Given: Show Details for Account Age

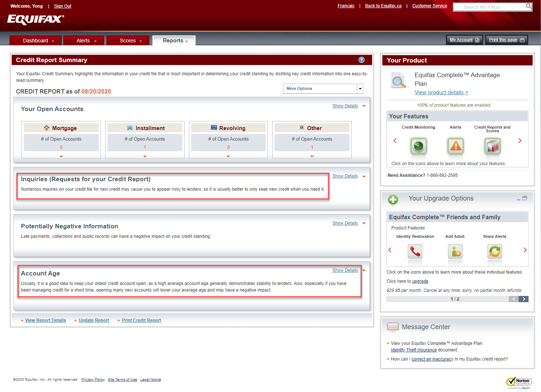Looking at the screenshot, I should coord(345,270).
